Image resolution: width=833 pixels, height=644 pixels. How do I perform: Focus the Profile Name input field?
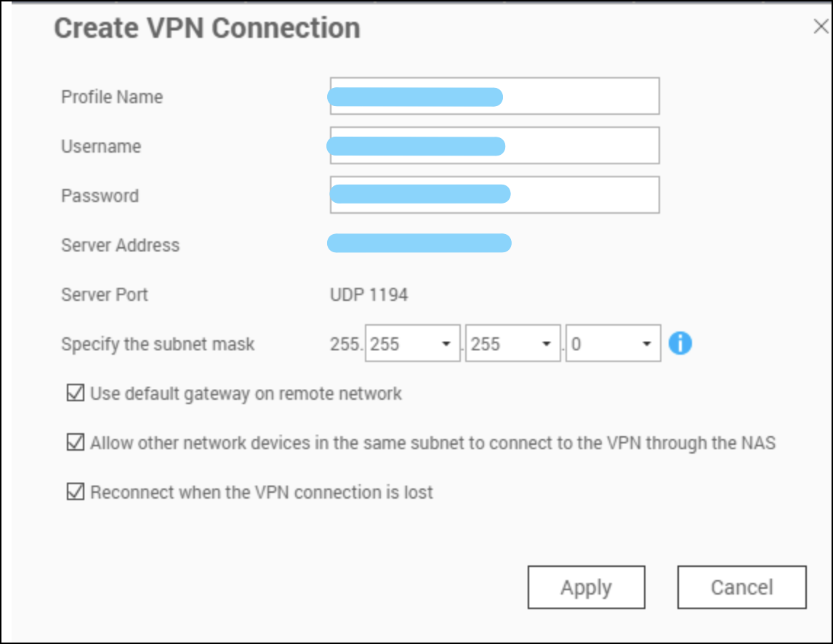click(494, 97)
